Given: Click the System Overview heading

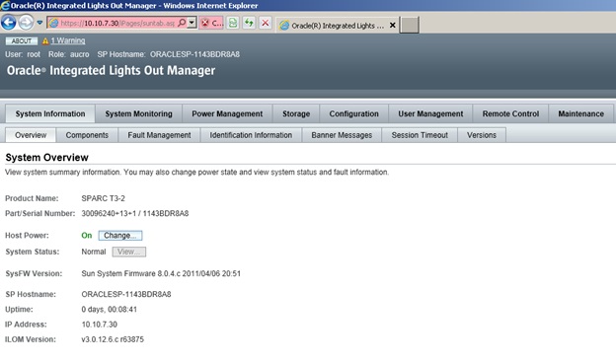Looking at the screenshot, I should click(x=46, y=158).
